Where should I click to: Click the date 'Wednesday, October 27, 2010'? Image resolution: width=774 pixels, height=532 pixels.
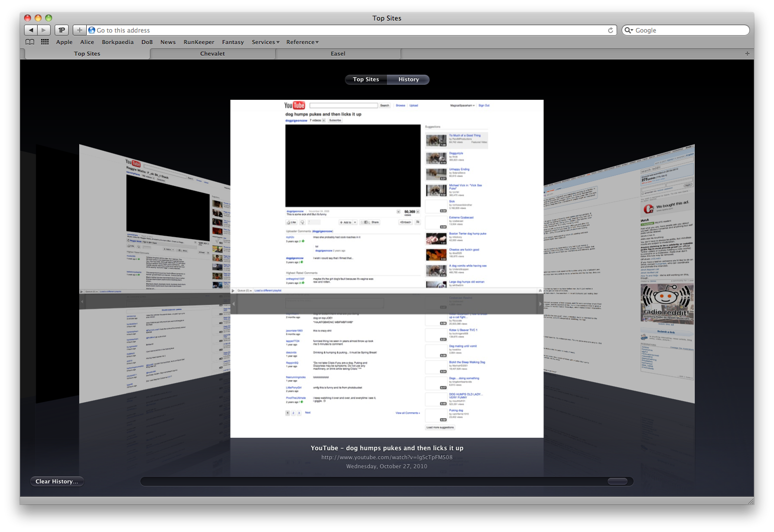(387, 466)
